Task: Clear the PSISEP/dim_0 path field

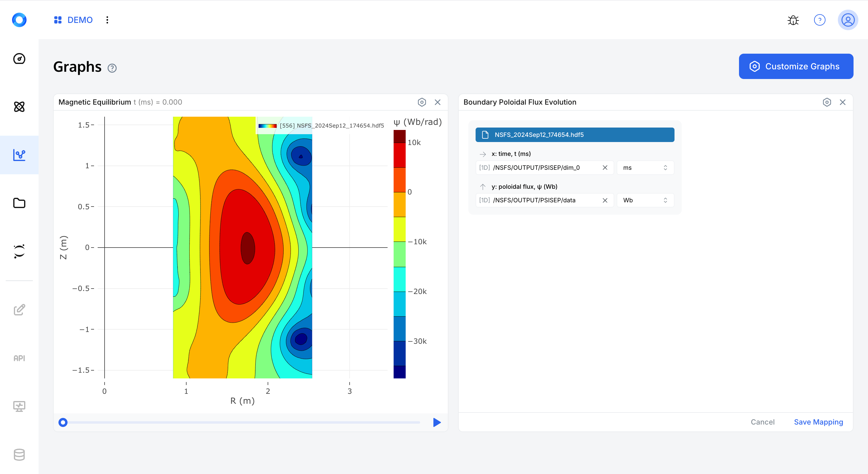Action: click(x=605, y=168)
